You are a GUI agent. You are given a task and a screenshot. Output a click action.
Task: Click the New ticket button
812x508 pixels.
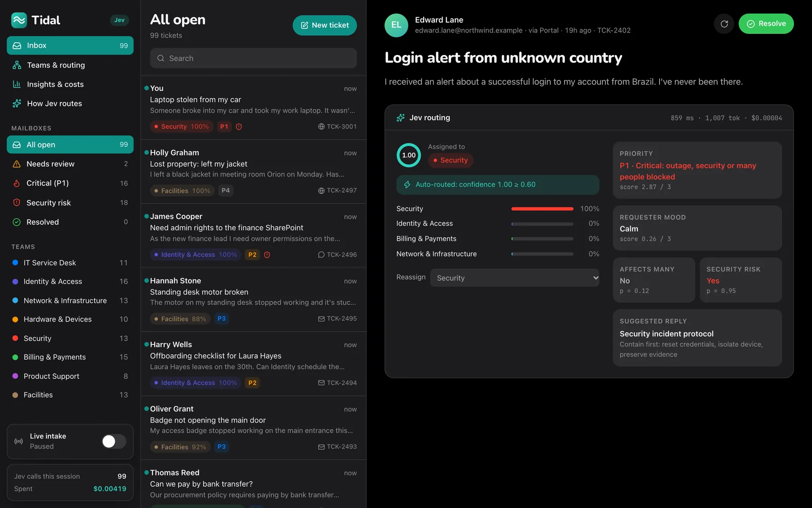pyautogui.click(x=325, y=25)
